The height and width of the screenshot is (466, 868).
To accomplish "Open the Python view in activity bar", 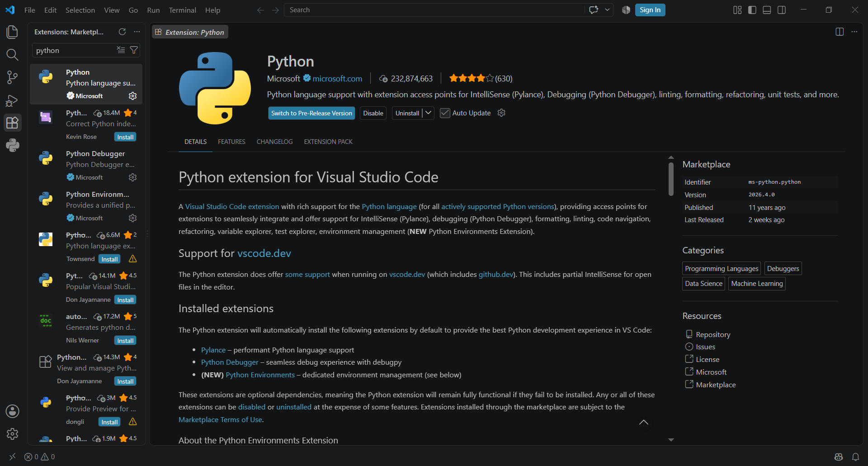I will coord(12,145).
